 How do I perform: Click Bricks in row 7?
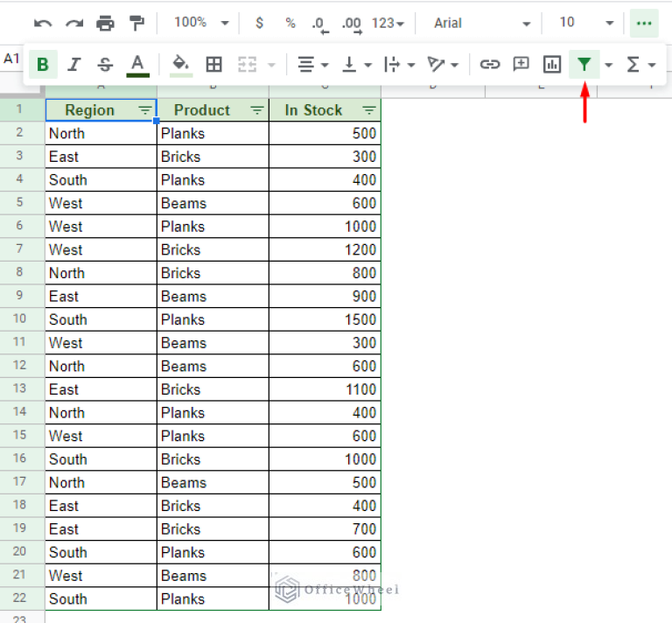(x=213, y=249)
